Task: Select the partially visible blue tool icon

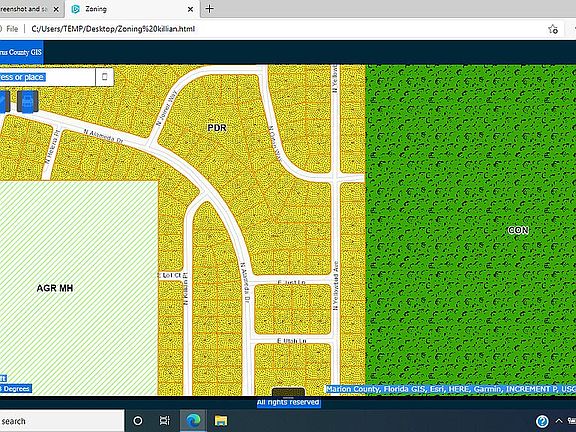Action: pos(4,101)
